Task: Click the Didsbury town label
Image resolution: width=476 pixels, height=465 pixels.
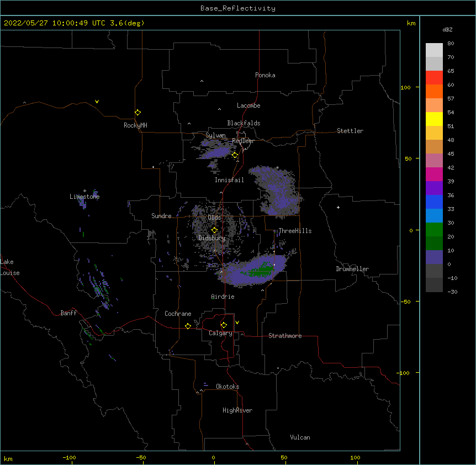Action: [x=212, y=238]
